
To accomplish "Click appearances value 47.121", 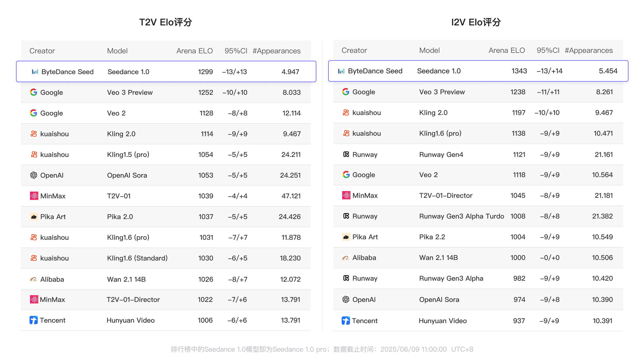I will 291,196.
